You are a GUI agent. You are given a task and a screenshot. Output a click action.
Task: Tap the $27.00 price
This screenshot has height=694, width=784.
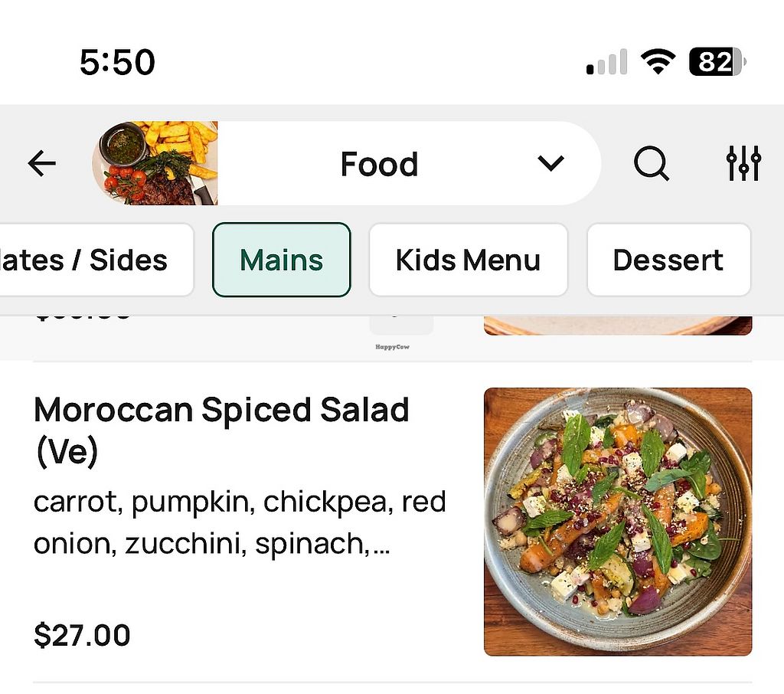(82, 636)
